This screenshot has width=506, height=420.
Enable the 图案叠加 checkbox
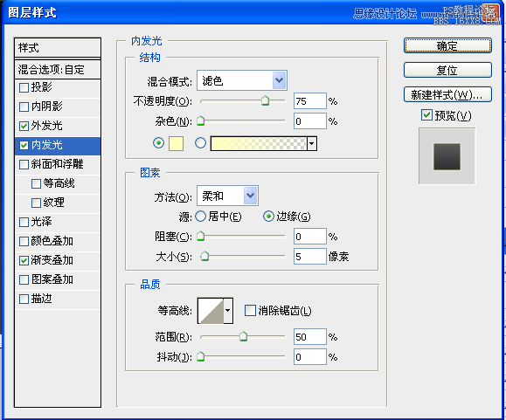click(x=24, y=279)
